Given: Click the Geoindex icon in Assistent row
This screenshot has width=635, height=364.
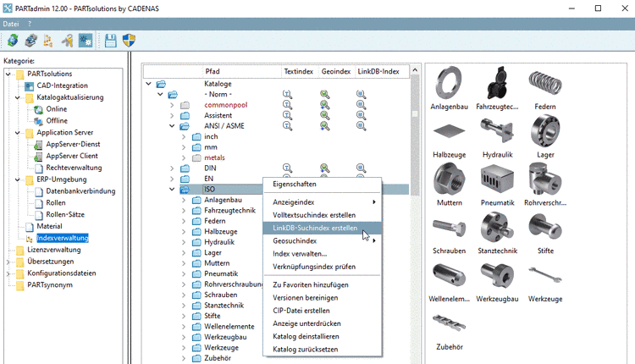Looking at the screenshot, I should (x=324, y=115).
